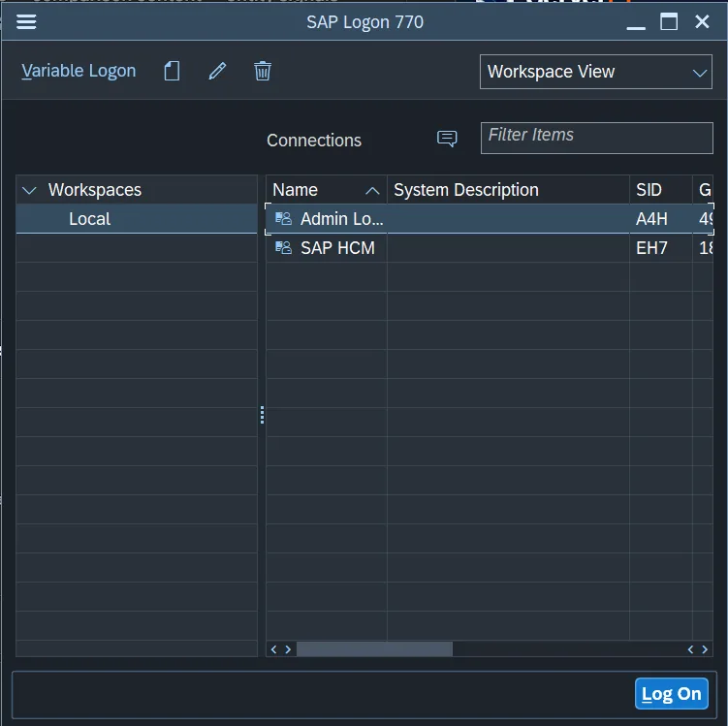This screenshot has height=726, width=728.
Task: Click the left scroll arrow on the right end of the scrollbar
Action: click(690, 649)
